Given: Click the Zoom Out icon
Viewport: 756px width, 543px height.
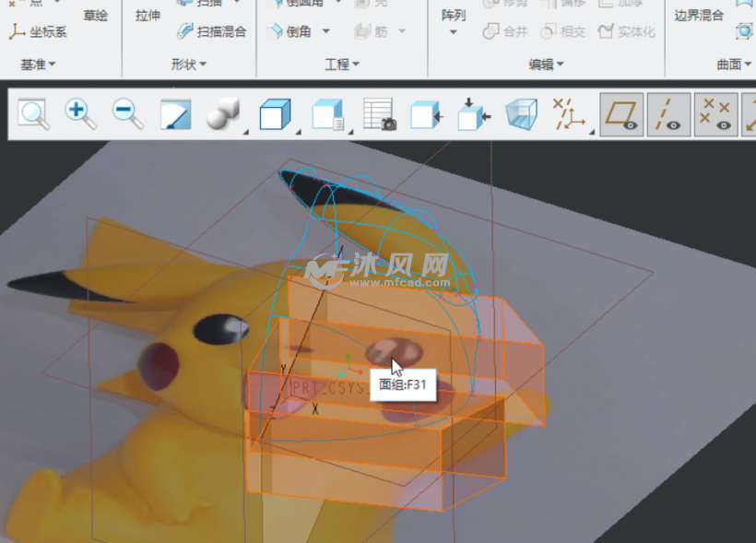Looking at the screenshot, I should (x=128, y=114).
